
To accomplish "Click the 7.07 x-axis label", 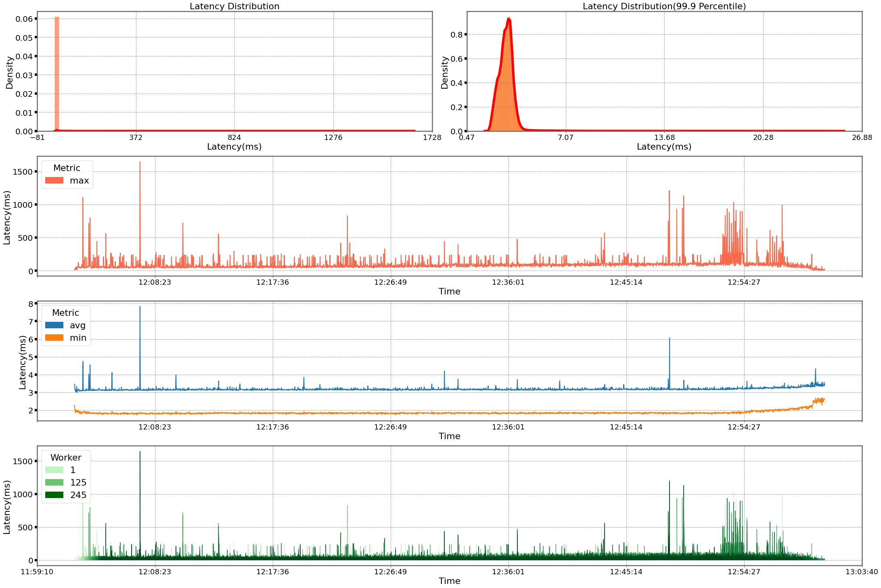I will pyautogui.click(x=565, y=138).
